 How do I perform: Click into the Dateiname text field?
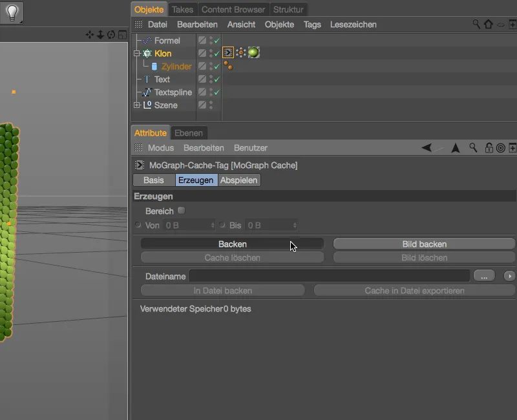click(x=330, y=276)
